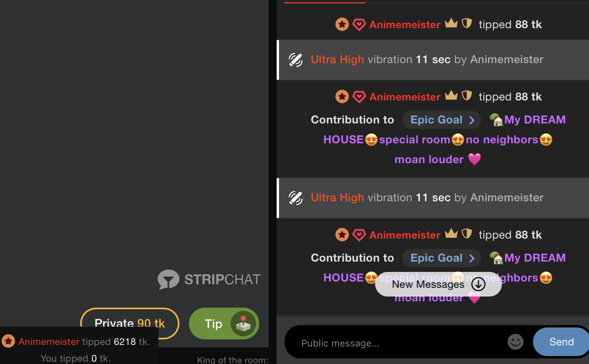Click the vibration icon in second notice
The height and width of the screenshot is (364, 589).
click(x=296, y=198)
